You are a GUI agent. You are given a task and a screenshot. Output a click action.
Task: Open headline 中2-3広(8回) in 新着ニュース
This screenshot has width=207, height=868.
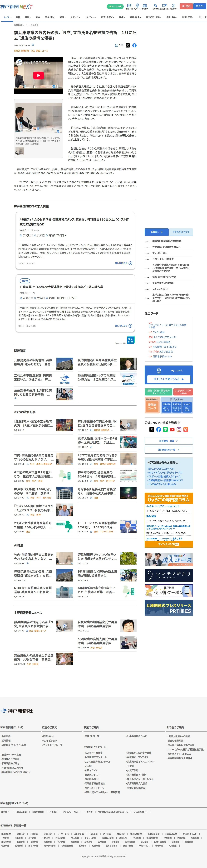[160, 253]
